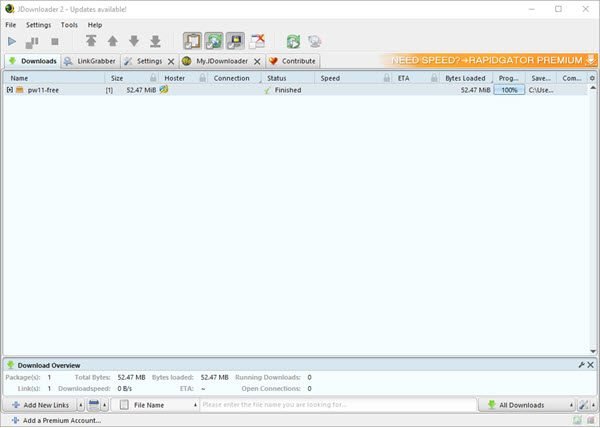
Task: Start all downloads with the play icon
Action: 12,41
